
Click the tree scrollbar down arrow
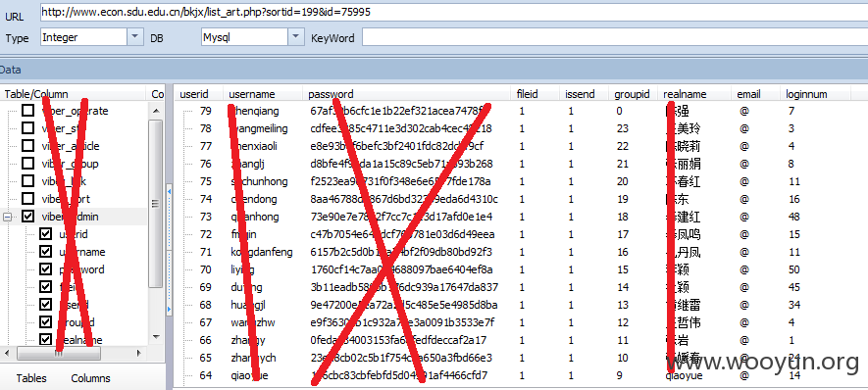click(x=156, y=336)
